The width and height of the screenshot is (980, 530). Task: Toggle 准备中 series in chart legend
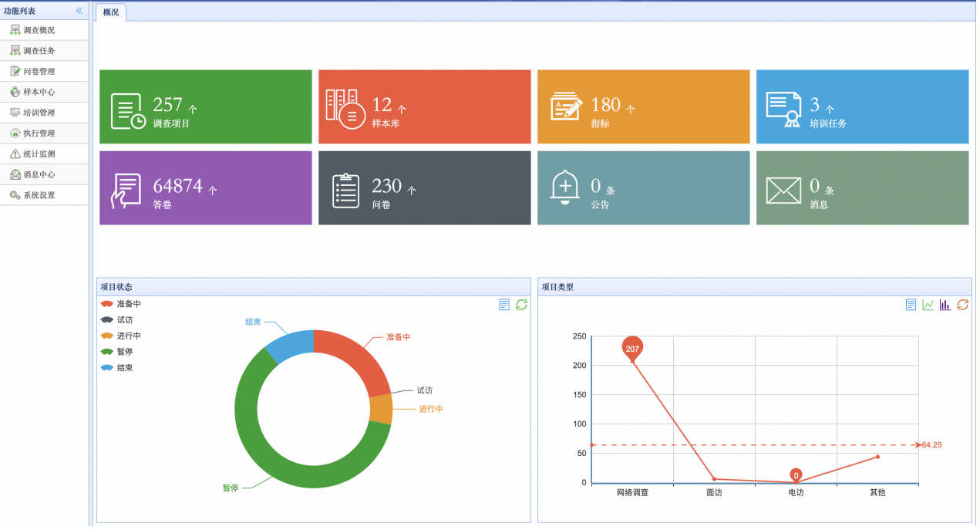pos(121,304)
